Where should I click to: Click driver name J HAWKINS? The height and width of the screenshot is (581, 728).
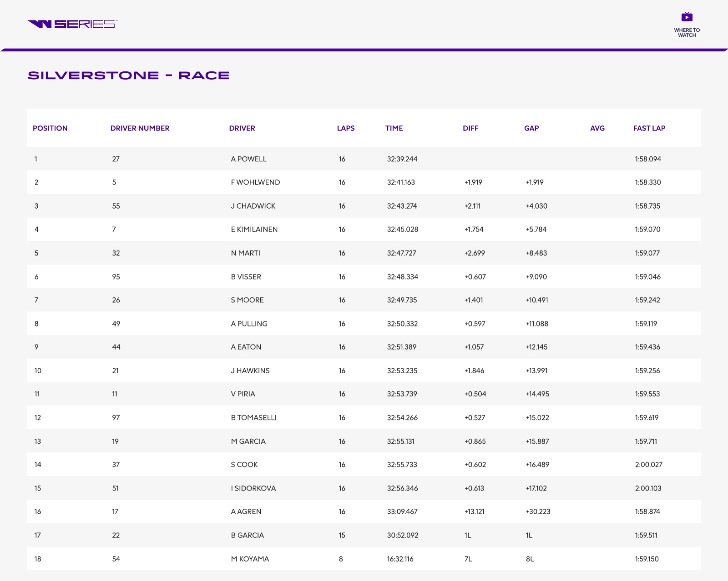coord(250,371)
